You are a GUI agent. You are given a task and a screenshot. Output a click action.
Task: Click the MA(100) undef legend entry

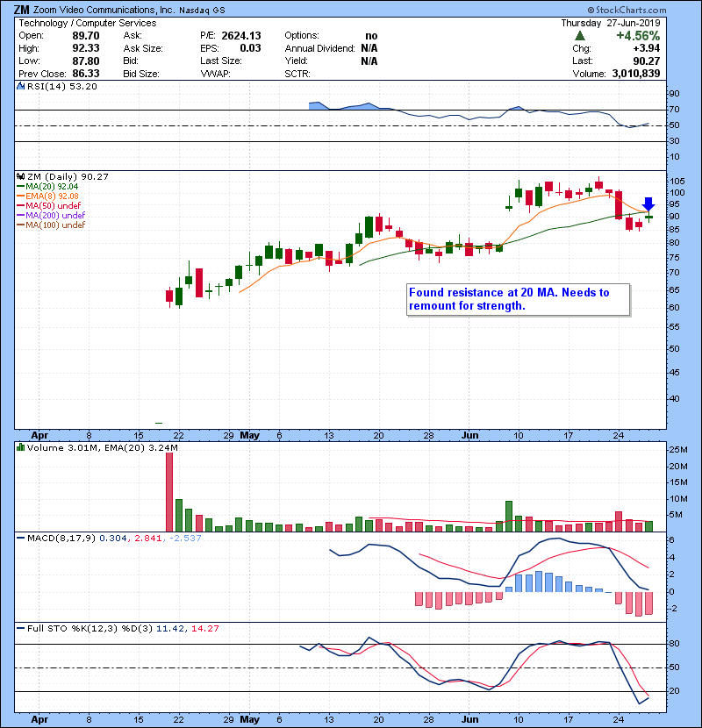click(51, 225)
